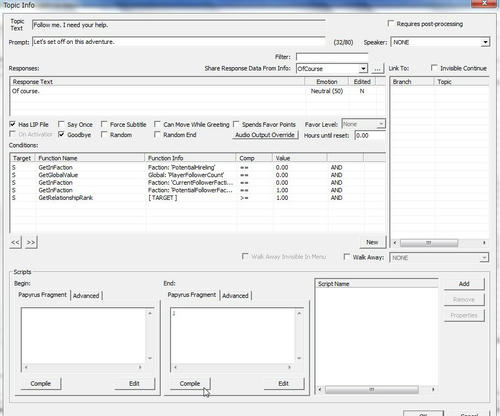Select the Papyrus Fragment tab under End

(192, 295)
